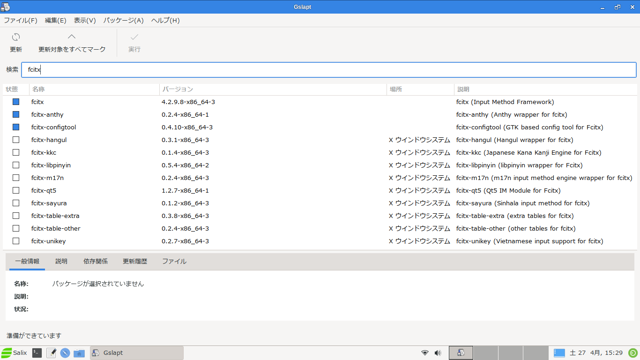Click description 'fcitx-sayura (Sinhala input method for fcitx)'
This screenshot has height=360, width=640.
pos(523,203)
